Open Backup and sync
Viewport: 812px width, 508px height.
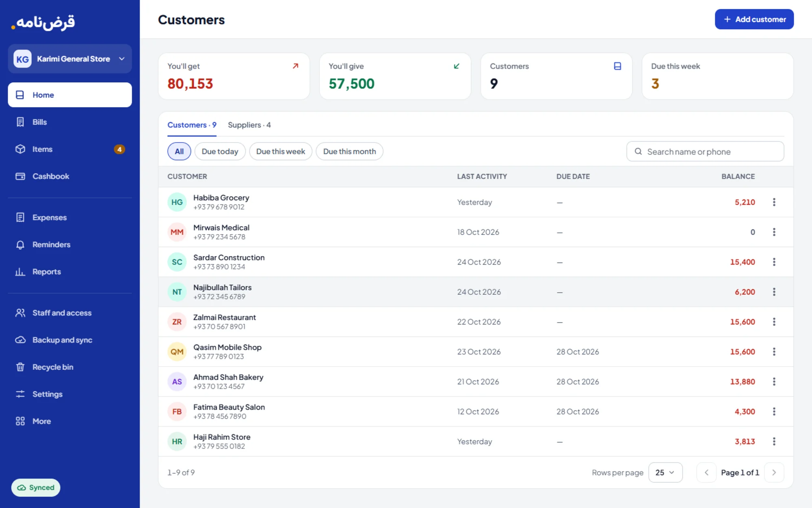(x=70, y=340)
